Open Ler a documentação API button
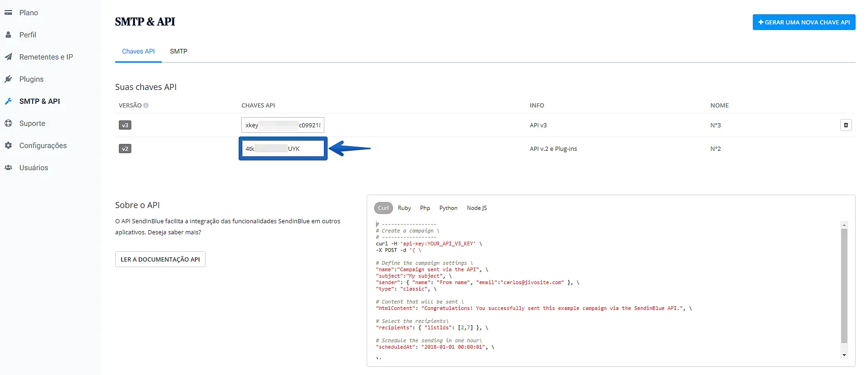Screen dimensions: 868x375 pyautogui.click(x=160, y=259)
